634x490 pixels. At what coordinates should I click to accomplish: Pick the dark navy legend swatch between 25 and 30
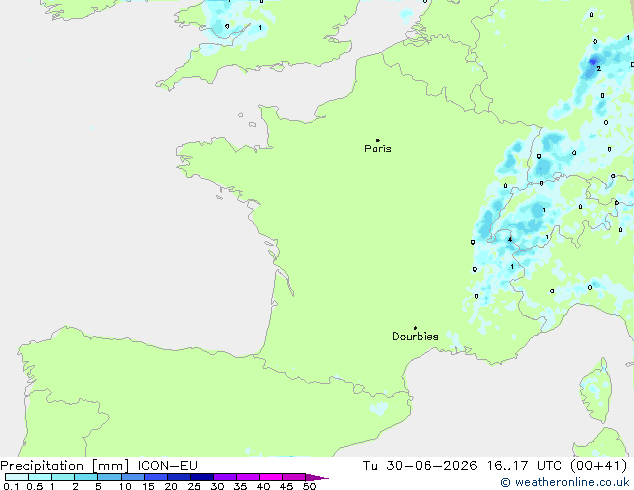coord(202,477)
